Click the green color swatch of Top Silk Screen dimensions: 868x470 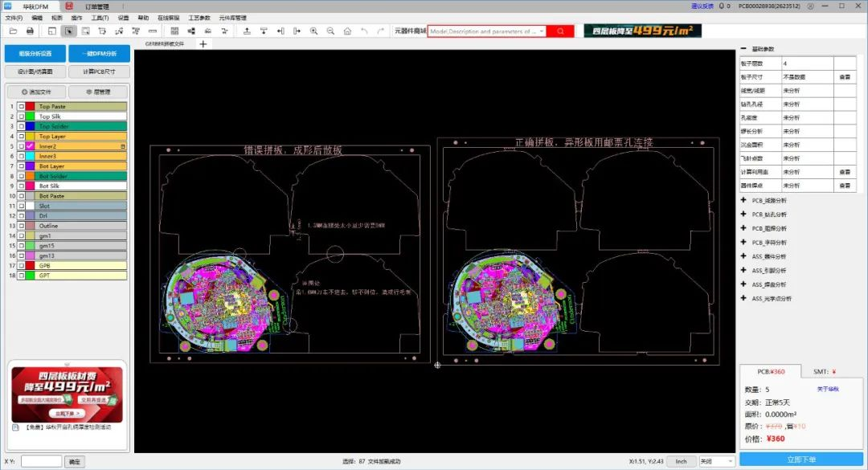tap(29, 116)
